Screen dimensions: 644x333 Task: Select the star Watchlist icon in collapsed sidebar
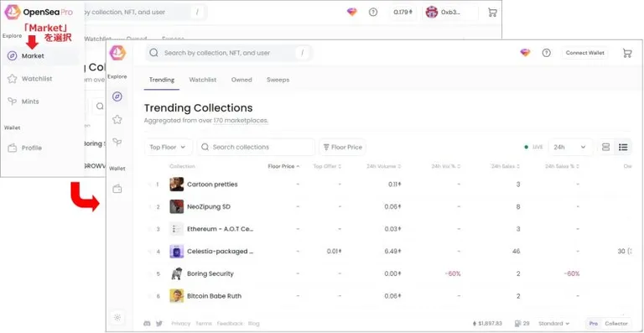[x=117, y=119]
